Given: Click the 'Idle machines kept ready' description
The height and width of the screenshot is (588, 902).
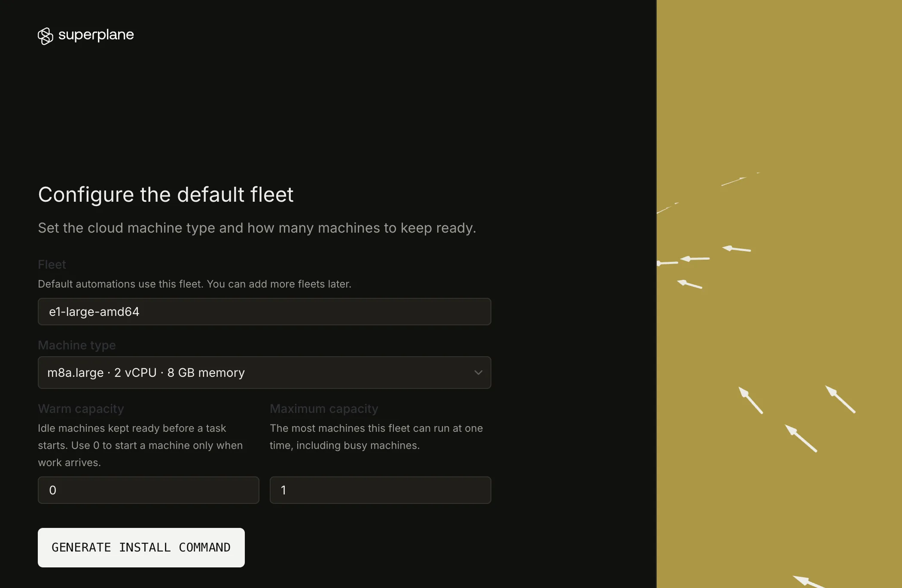Looking at the screenshot, I should point(140,446).
